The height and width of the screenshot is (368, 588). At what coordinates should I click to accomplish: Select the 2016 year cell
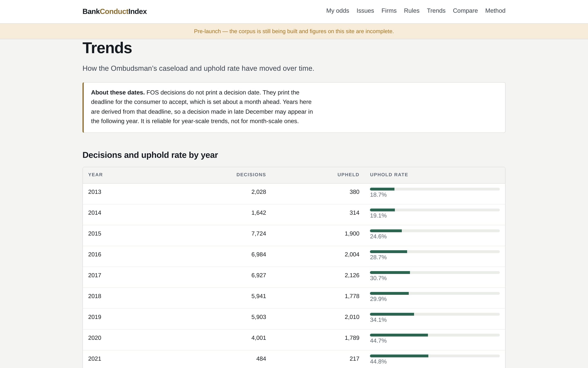point(95,254)
